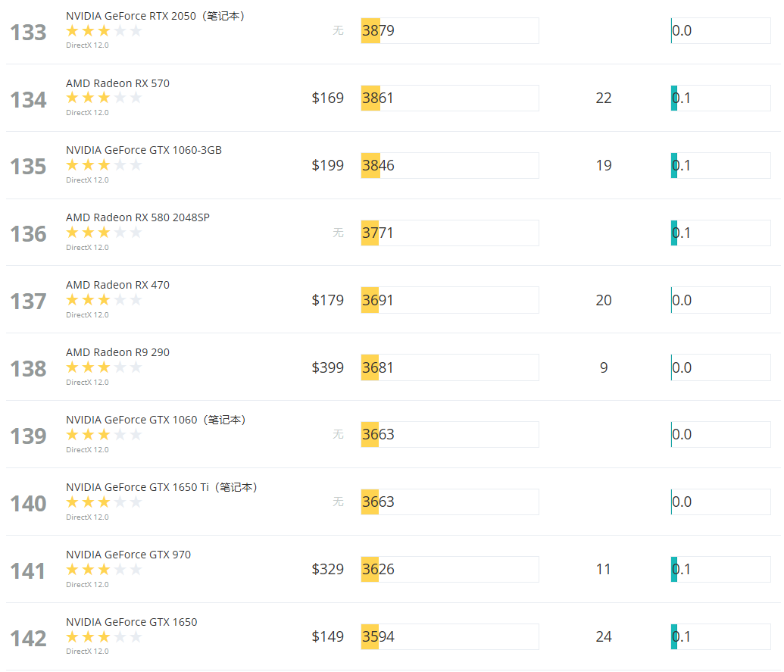Click star rating under GeForce GTX 1060-3GB
784x672 pixels.
point(104,165)
